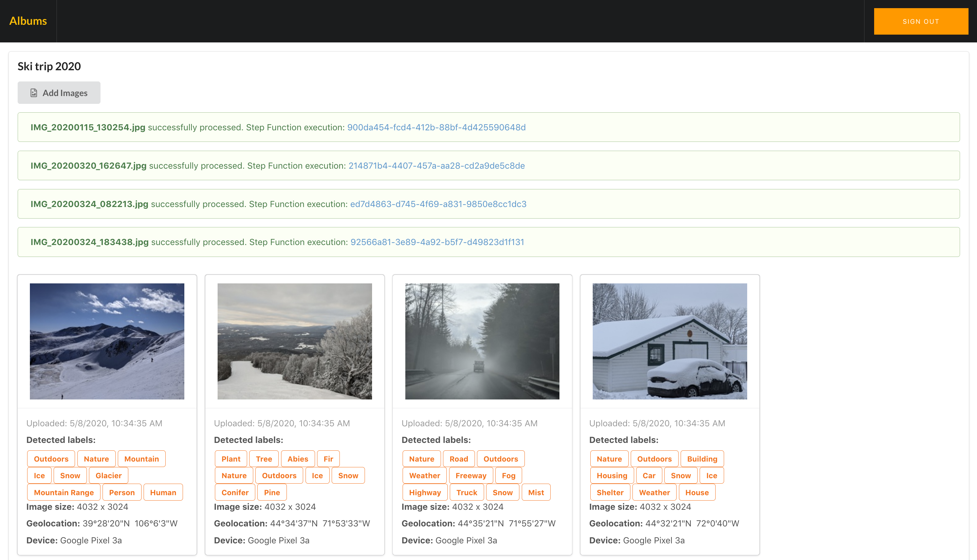Open the Albums navigation item

(28, 21)
